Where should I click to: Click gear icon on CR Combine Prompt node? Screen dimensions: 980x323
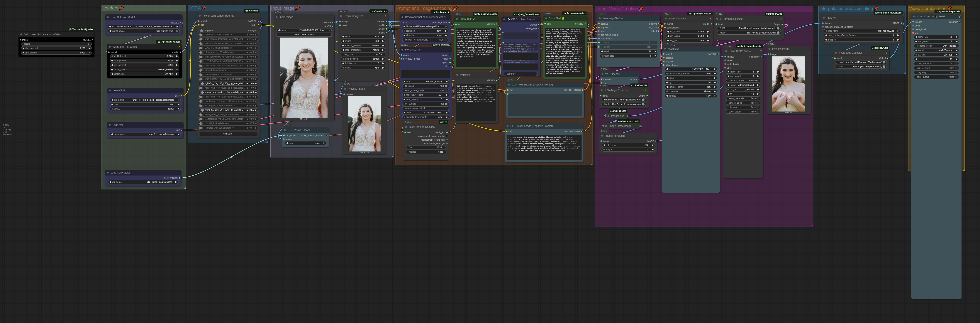(509, 19)
